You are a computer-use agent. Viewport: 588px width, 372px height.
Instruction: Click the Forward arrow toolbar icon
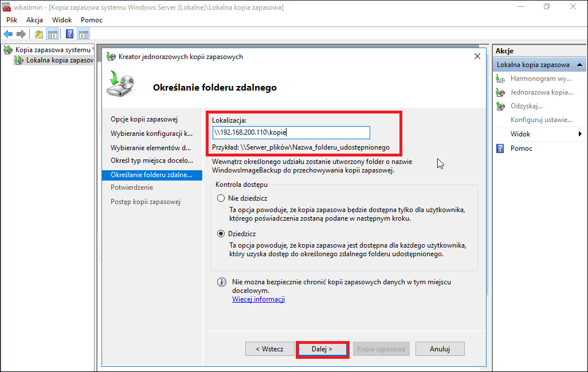[21, 34]
